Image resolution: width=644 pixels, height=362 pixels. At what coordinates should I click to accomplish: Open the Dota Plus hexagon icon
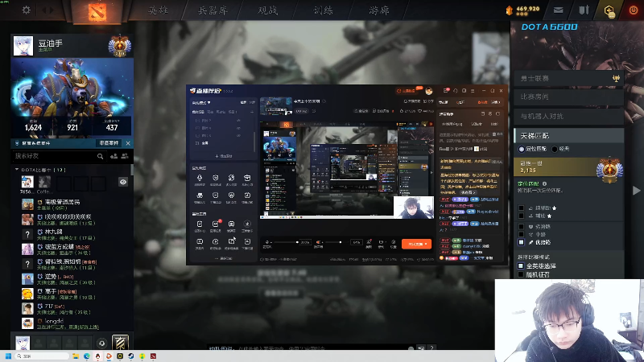609,10
